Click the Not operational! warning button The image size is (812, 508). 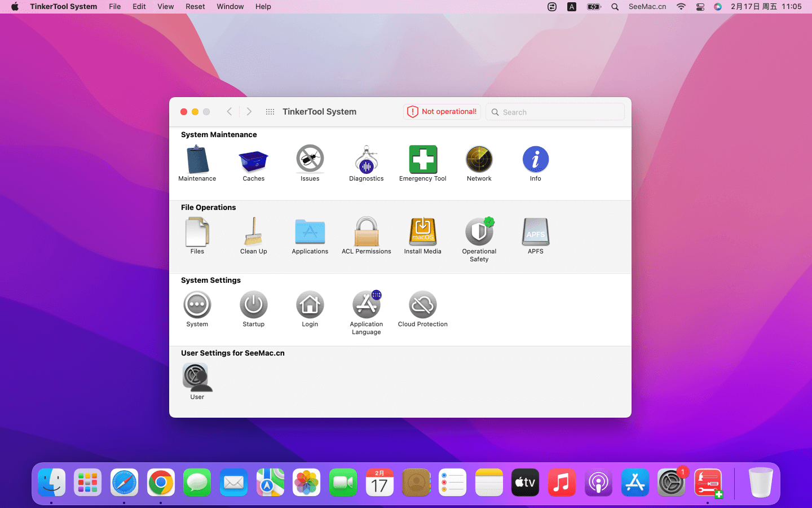pyautogui.click(x=442, y=112)
